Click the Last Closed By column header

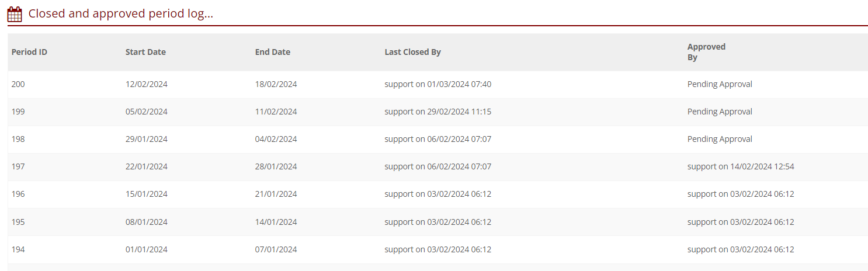click(x=412, y=52)
